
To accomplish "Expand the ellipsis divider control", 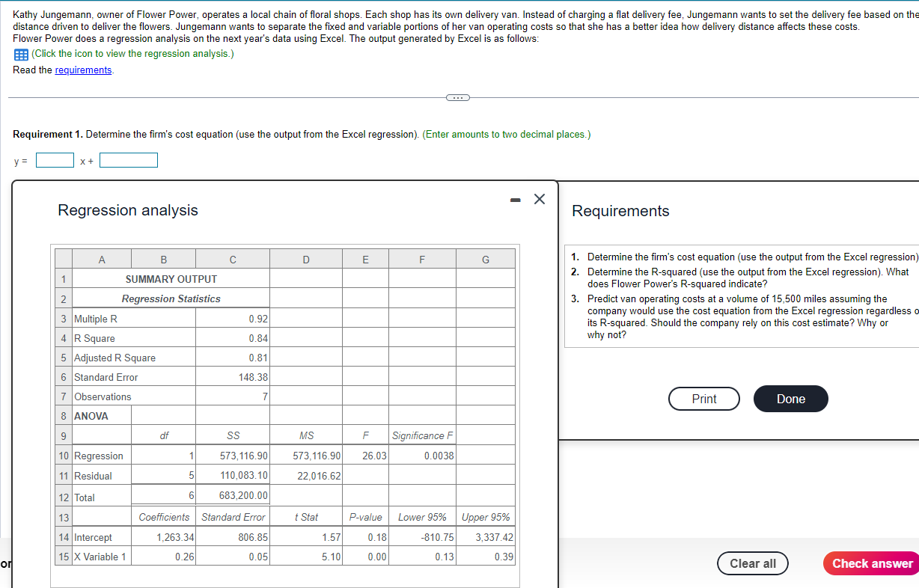I will click(x=459, y=97).
